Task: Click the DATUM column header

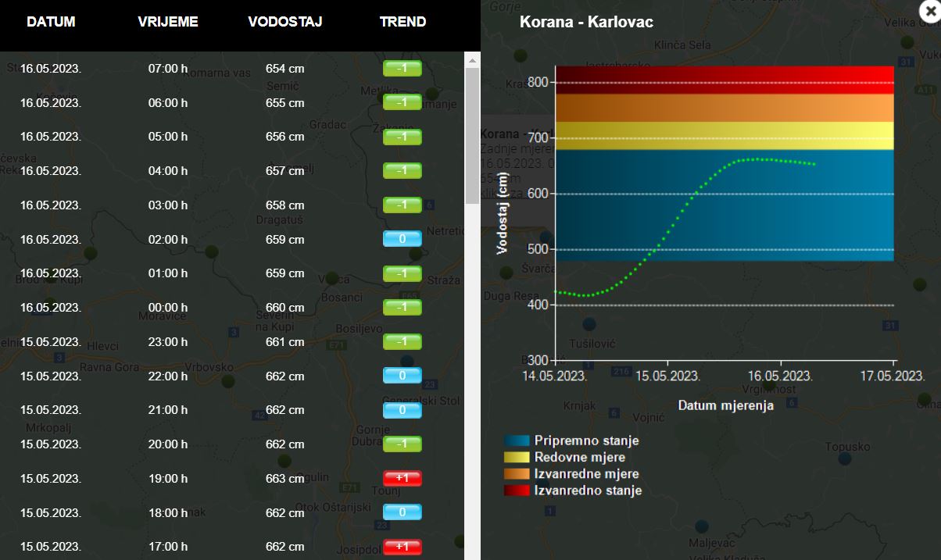Action: point(51,22)
